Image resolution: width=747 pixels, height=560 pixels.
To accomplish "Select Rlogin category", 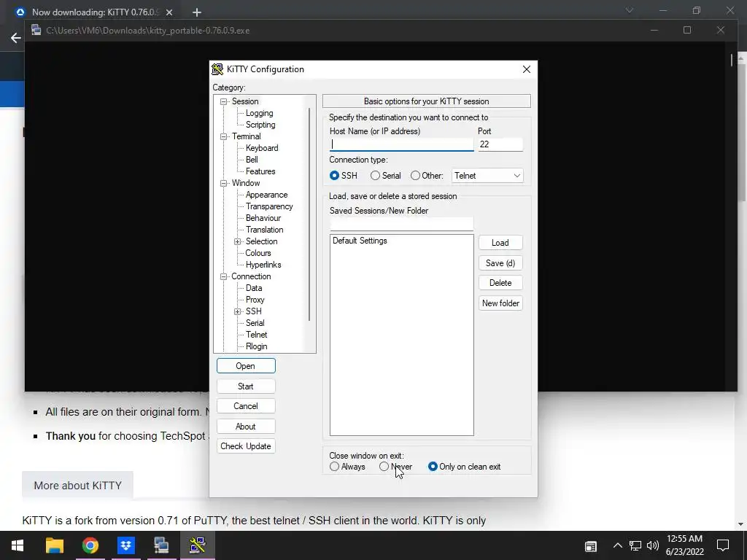I will click(256, 346).
